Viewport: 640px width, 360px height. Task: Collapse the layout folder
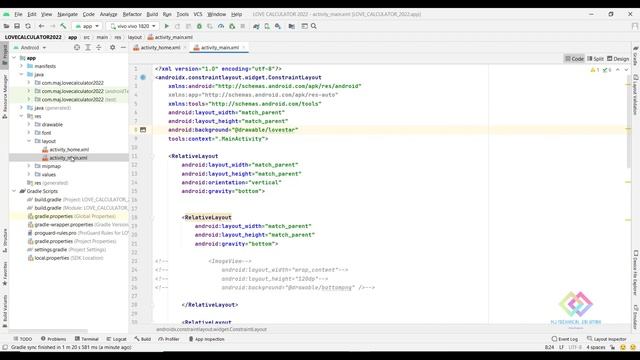(x=29, y=141)
